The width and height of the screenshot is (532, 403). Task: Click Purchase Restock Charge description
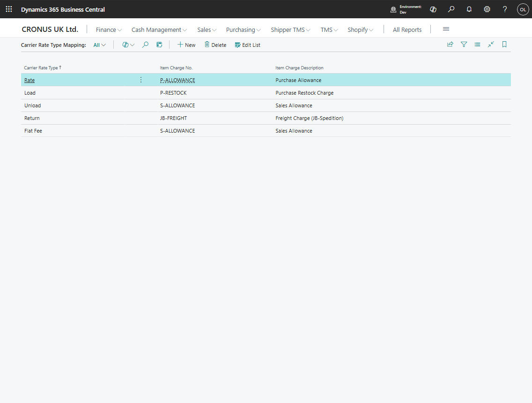pyautogui.click(x=304, y=93)
